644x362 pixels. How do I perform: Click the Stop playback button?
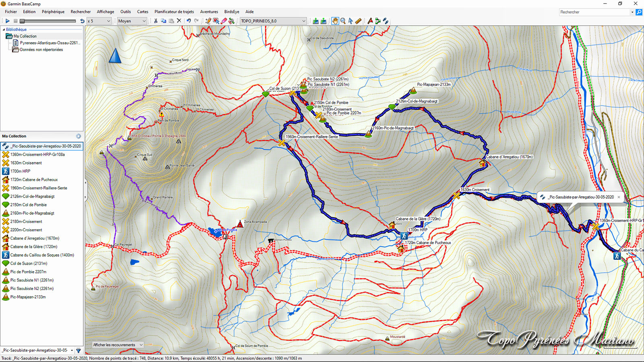tap(15, 21)
